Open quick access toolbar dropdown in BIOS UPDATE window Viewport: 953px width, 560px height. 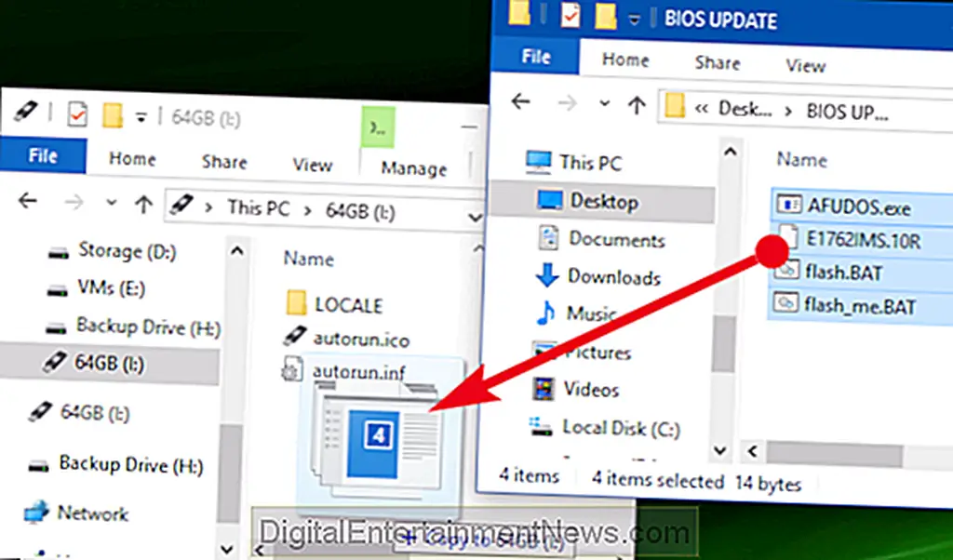point(633,18)
